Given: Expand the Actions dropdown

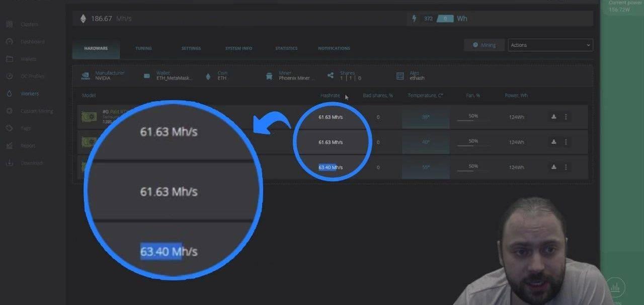Looking at the screenshot, I should [x=550, y=45].
